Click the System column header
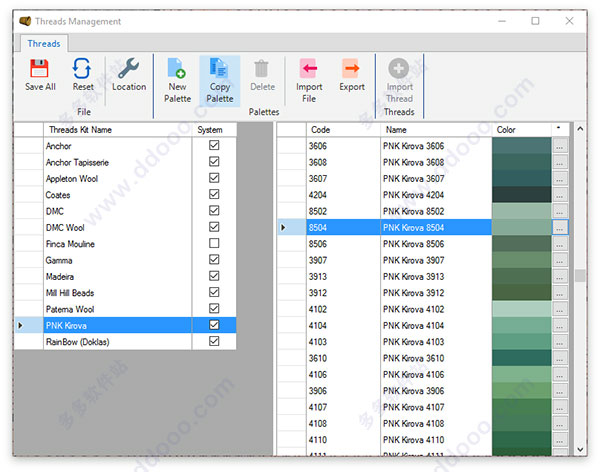This screenshot has width=600, height=472. pyautogui.click(x=214, y=130)
